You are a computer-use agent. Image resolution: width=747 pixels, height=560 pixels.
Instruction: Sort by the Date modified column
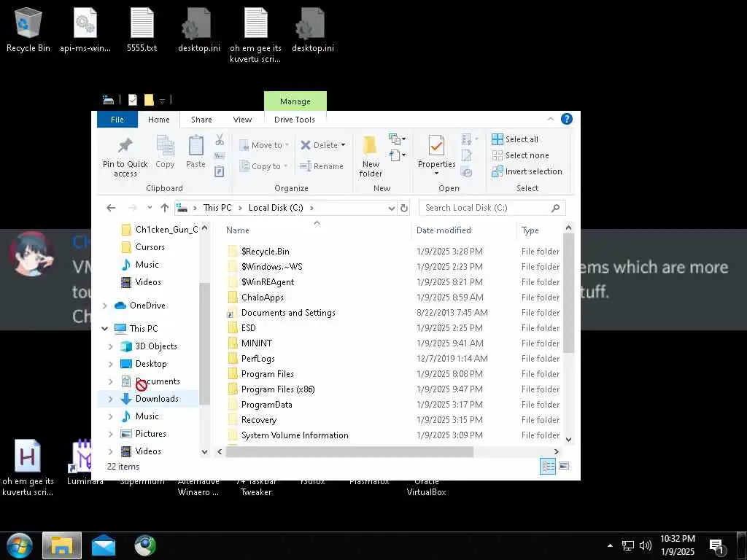(444, 230)
